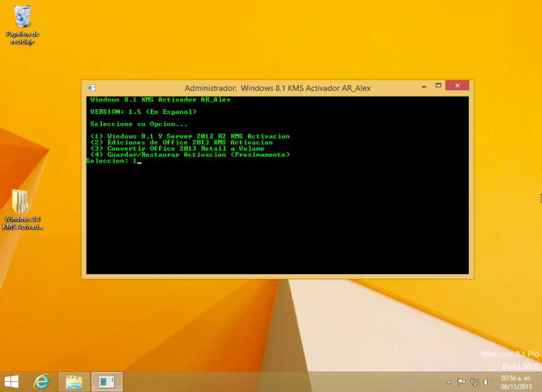Click option (2) Ediciones de Office 2013 line
This screenshot has height=392, width=542.
pyautogui.click(x=181, y=142)
